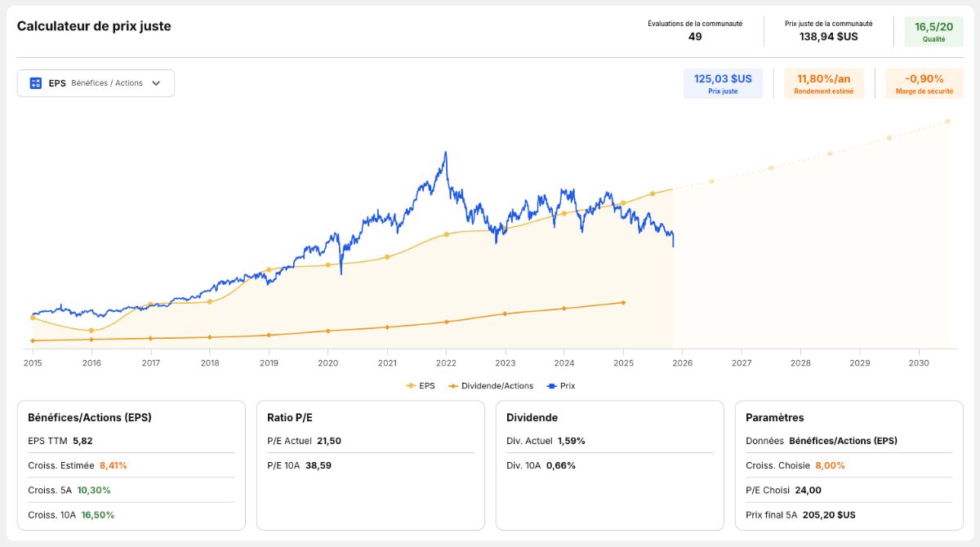
Task: Click the -0,90% Marge de sécurité badge
Action: (x=924, y=83)
